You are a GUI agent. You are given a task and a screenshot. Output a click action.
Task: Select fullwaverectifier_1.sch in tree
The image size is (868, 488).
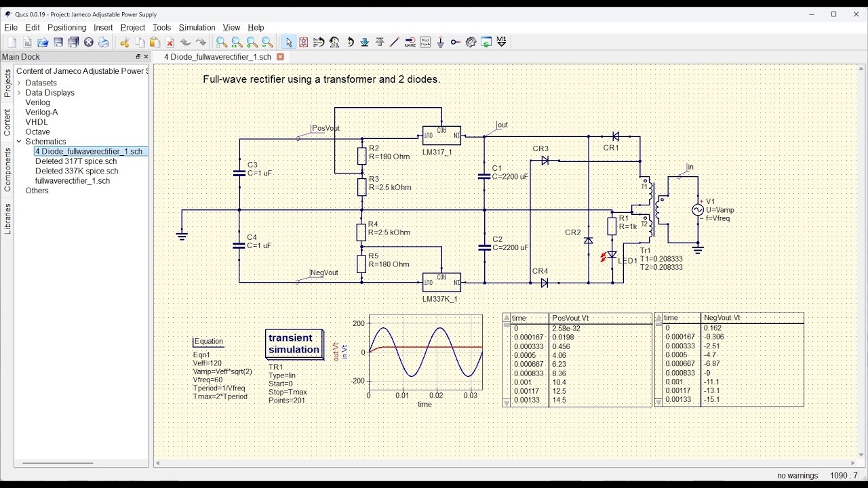click(x=73, y=181)
